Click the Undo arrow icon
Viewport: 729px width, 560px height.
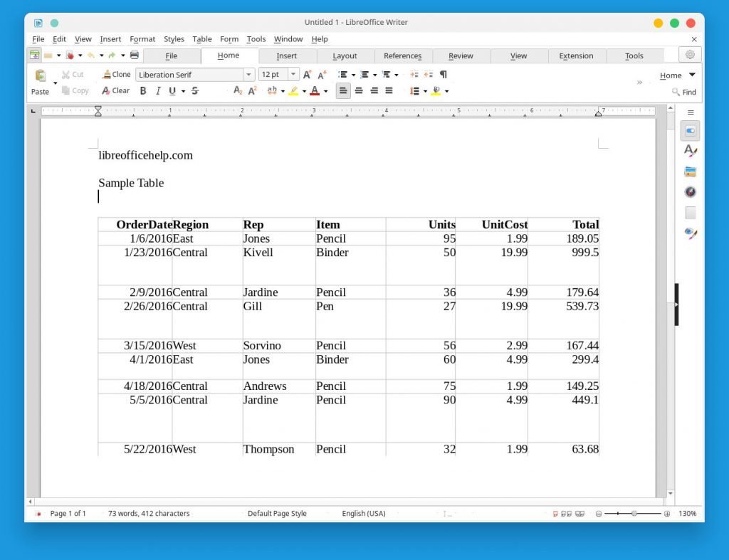[x=90, y=56]
